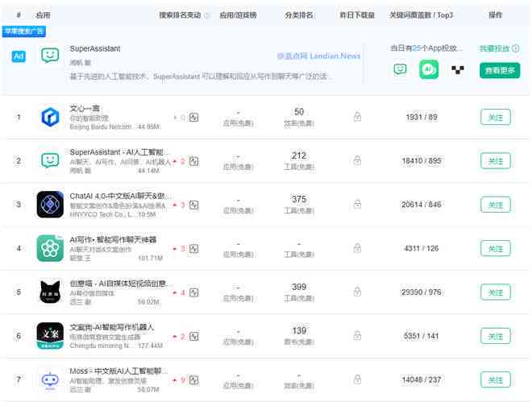Click category rank 375 for ChatAI 4.0
532x402 pixels.
[299, 199]
